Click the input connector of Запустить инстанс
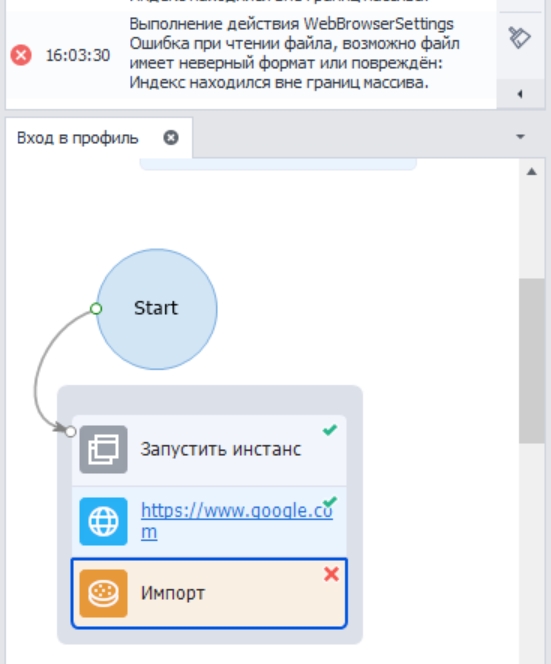Viewport: 551px width, 664px height. [71, 432]
